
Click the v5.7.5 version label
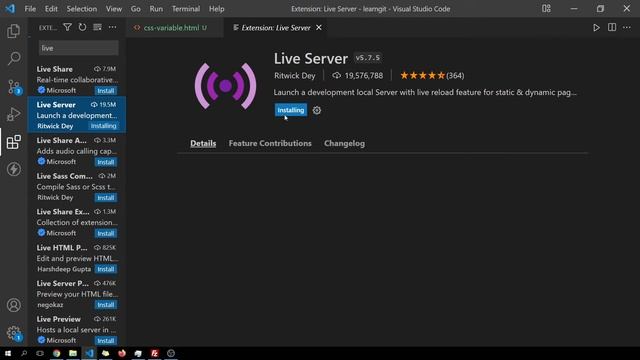[x=368, y=58]
